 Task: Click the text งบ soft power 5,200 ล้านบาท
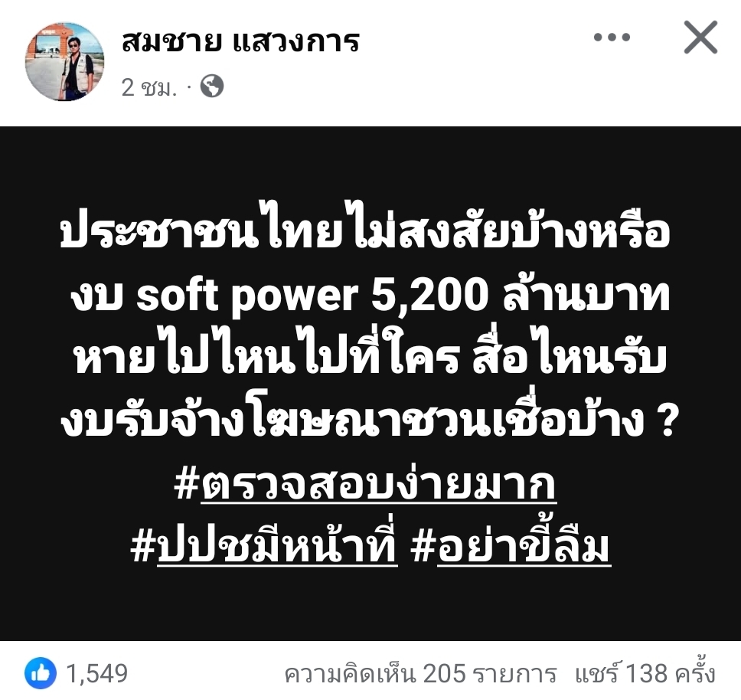[370, 296]
